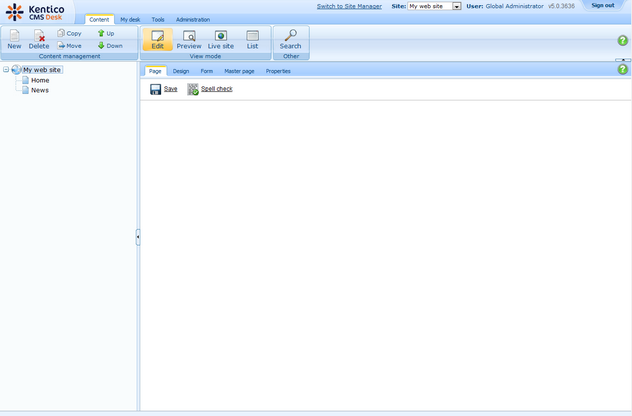Open the Master page tab
The image size is (632, 416).
[x=239, y=71]
